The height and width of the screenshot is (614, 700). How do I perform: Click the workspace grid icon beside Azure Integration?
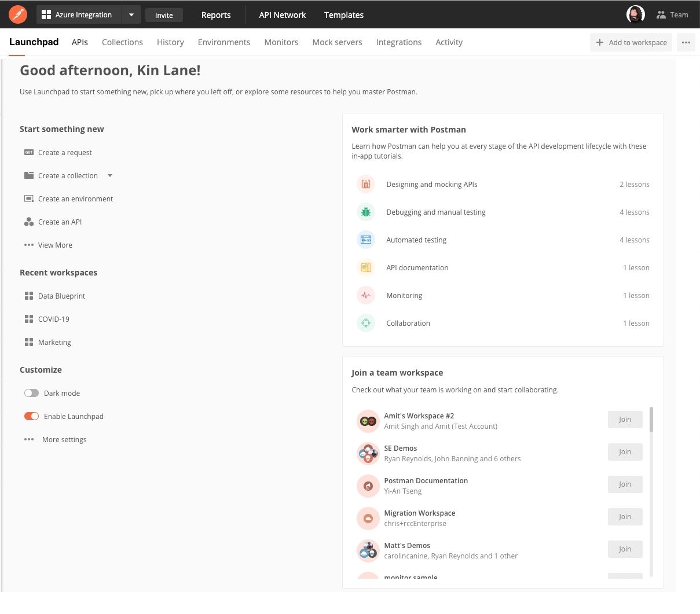[x=46, y=14]
